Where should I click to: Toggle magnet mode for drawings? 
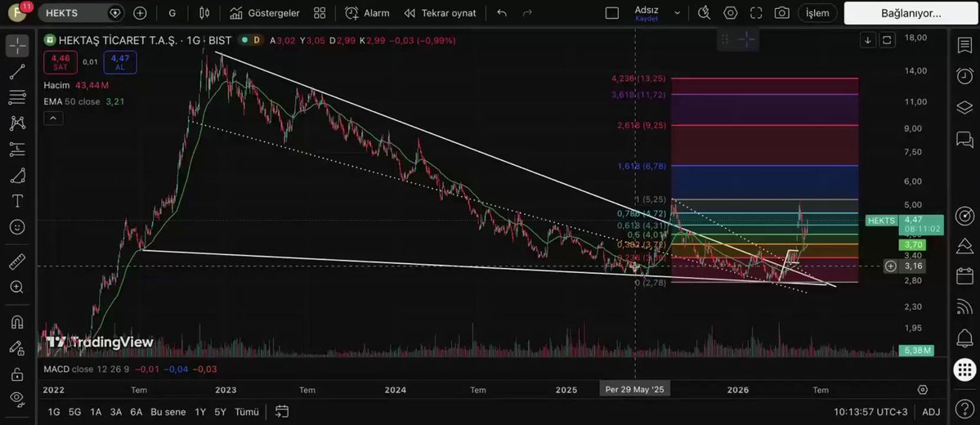pyautogui.click(x=17, y=323)
